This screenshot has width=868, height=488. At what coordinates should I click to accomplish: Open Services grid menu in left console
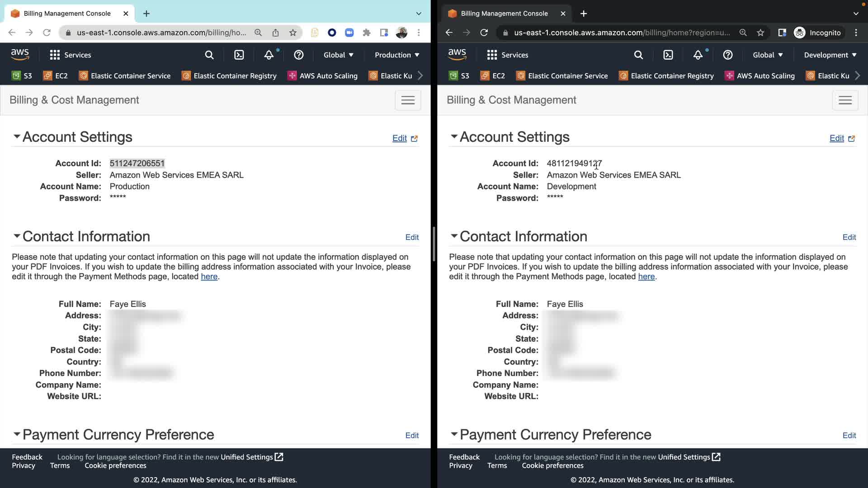coord(70,55)
